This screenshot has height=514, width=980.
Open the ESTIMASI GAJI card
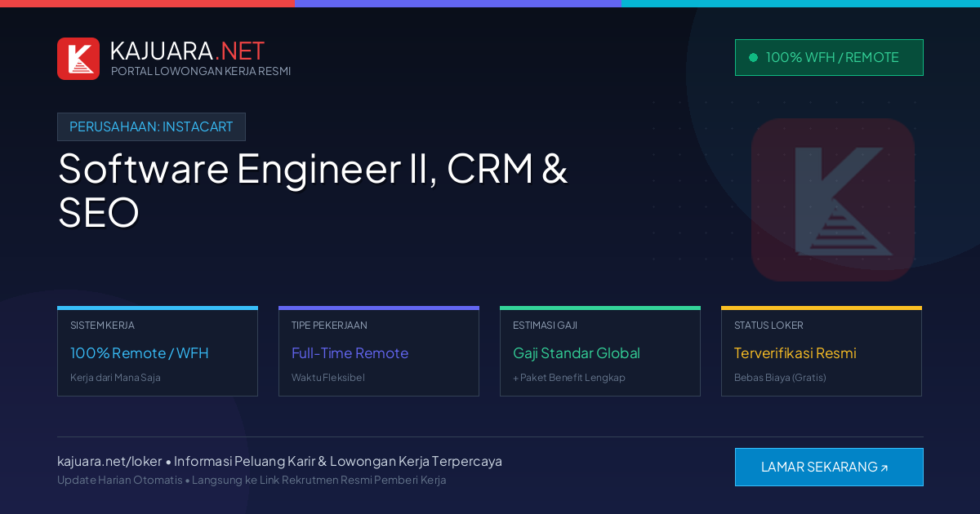(x=600, y=352)
